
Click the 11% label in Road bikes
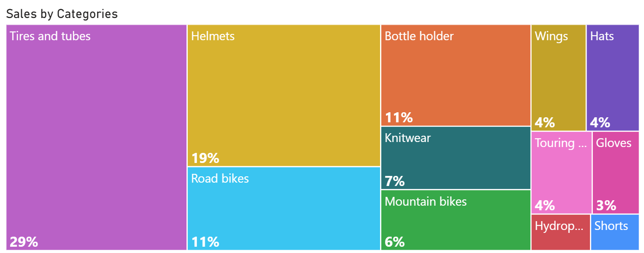pos(205,242)
